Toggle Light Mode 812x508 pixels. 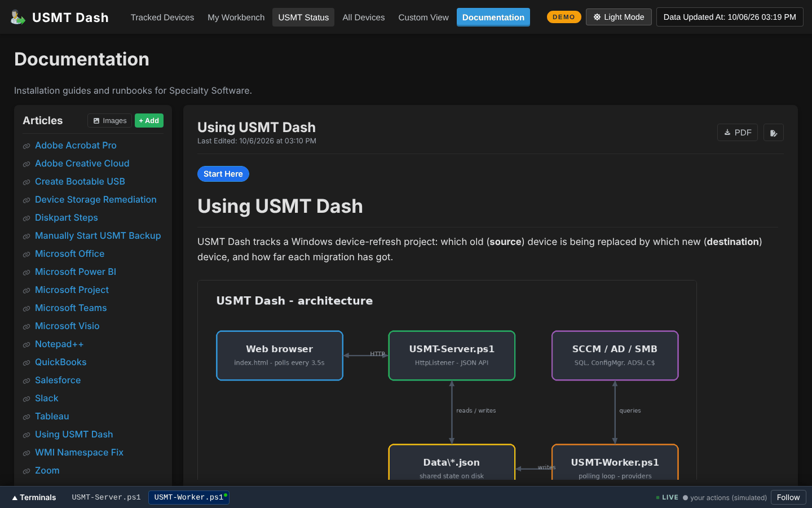619,17
